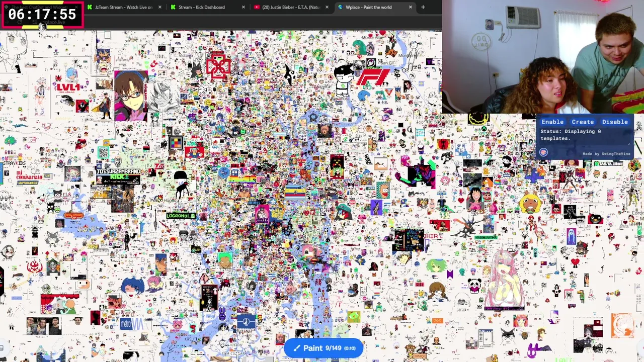
Task: Close the Justin Bieber YouTube tab
Action: [x=327, y=7]
